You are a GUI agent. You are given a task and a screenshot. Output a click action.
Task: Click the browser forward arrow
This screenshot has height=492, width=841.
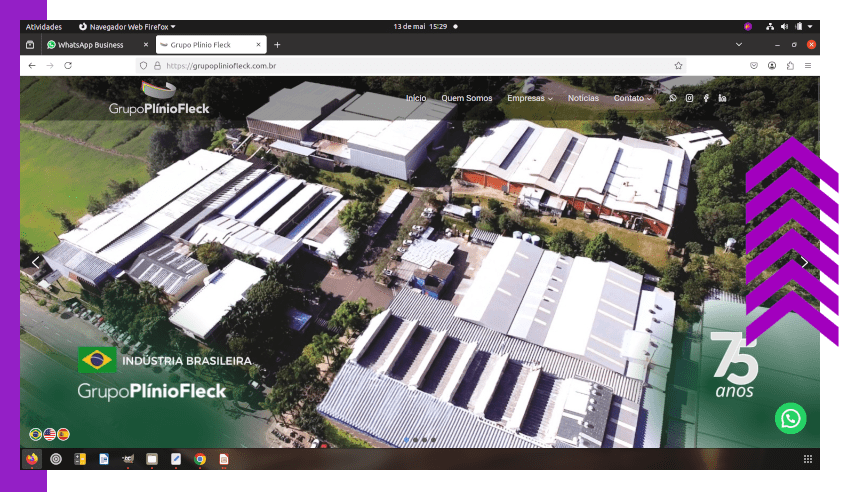(50, 65)
